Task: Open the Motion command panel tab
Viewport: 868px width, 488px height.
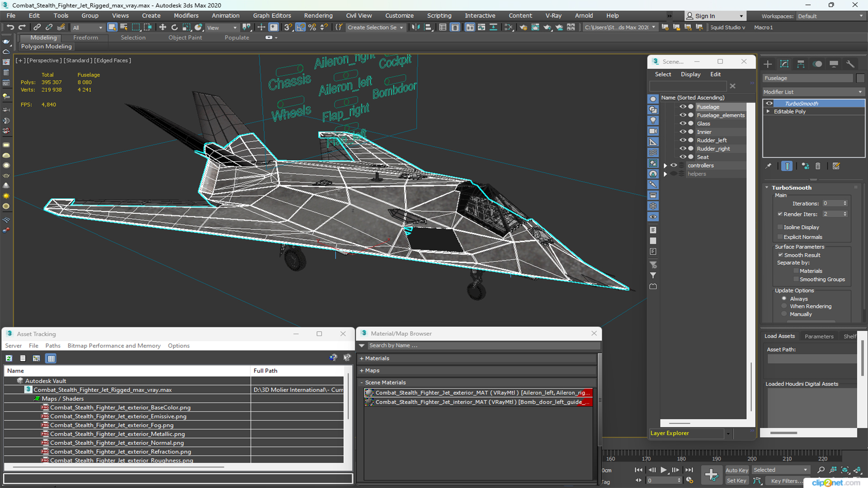Action: (x=817, y=64)
